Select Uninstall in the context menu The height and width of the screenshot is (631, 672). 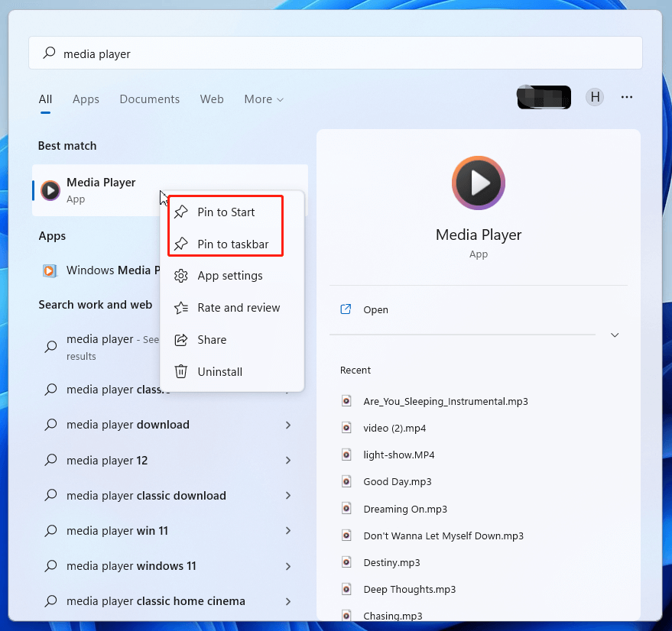(x=232, y=371)
